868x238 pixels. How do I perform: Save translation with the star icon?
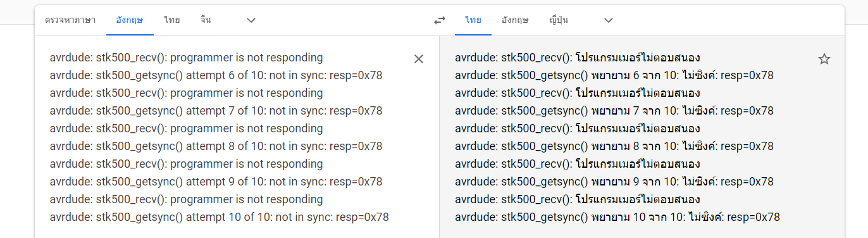pyautogui.click(x=824, y=59)
